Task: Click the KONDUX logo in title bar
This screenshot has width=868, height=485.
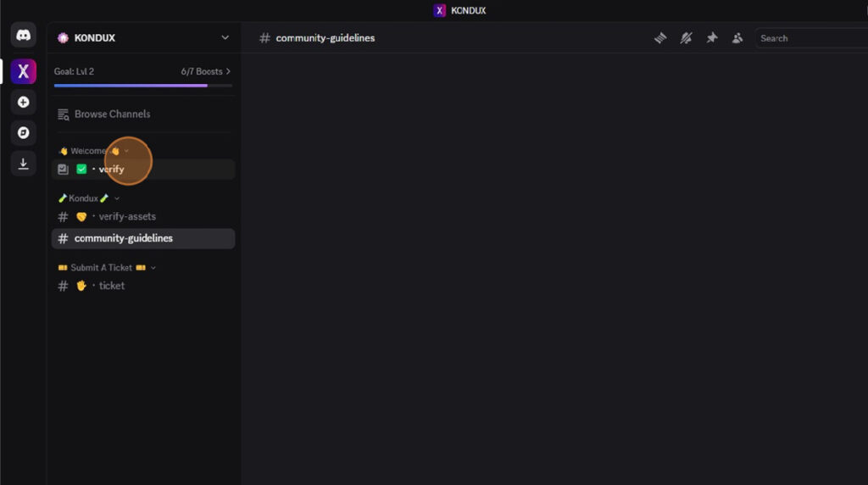Action: [440, 10]
